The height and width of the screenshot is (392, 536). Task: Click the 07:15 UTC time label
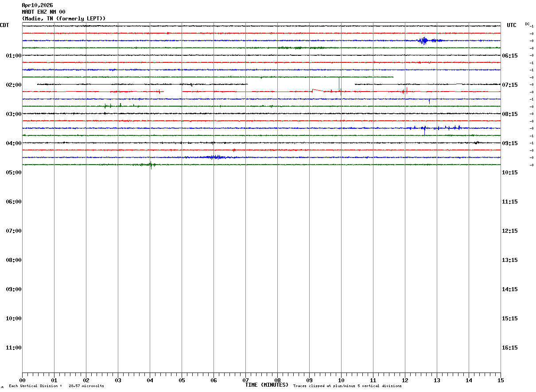[x=509, y=85]
